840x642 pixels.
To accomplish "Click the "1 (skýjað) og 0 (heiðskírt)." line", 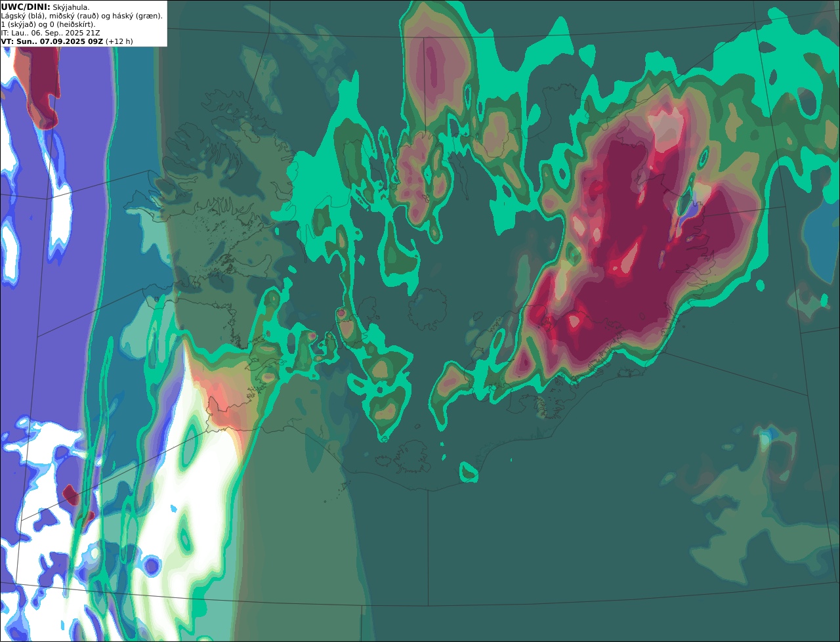I will (x=48, y=24).
